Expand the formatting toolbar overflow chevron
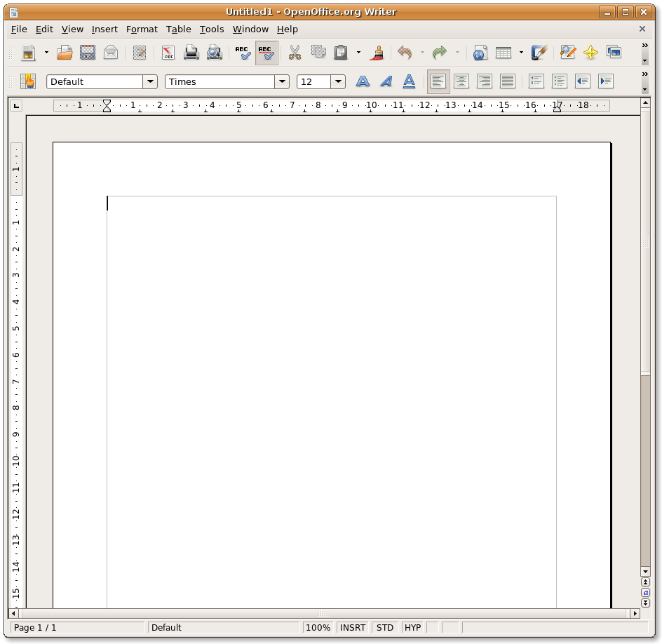662x644 pixels. point(644,74)
